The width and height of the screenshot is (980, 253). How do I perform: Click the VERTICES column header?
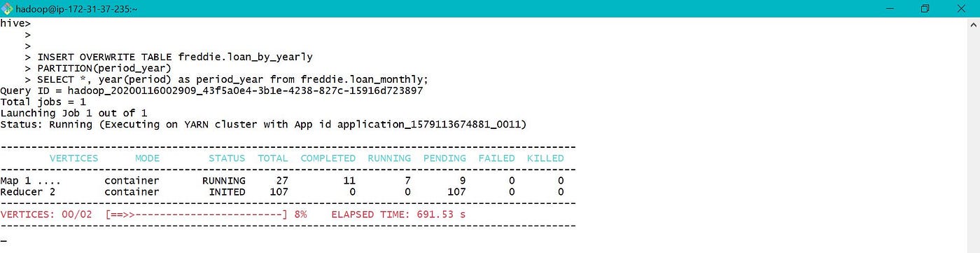tap(73, 158)
